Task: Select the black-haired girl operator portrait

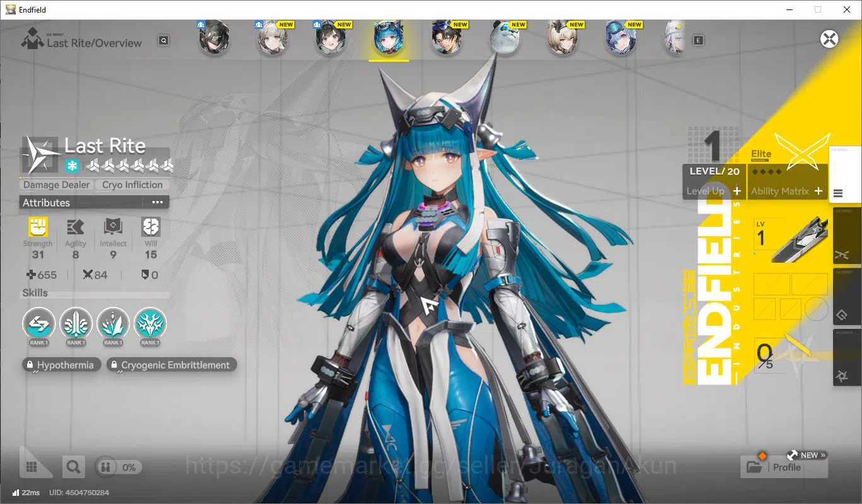Action: pos(330,39)
